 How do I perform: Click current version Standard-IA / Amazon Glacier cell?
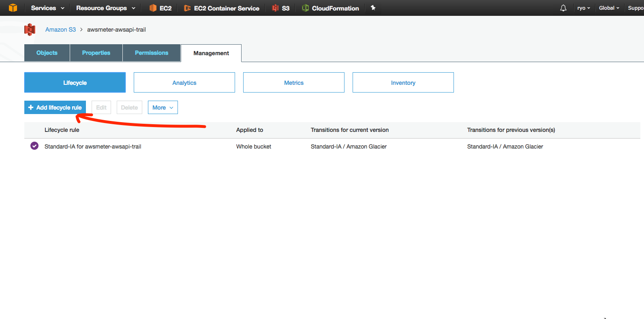(349, 147)
